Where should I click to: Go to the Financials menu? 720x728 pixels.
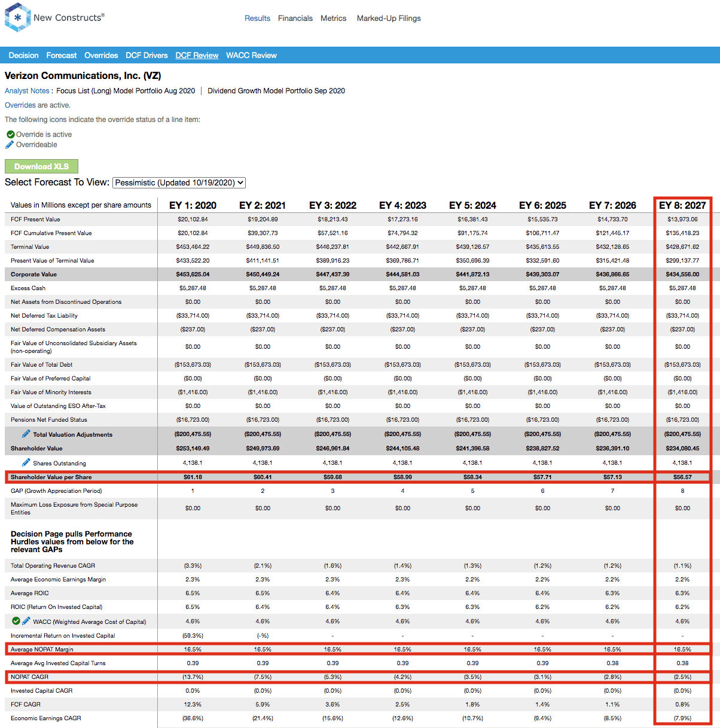tap(295, 19)
